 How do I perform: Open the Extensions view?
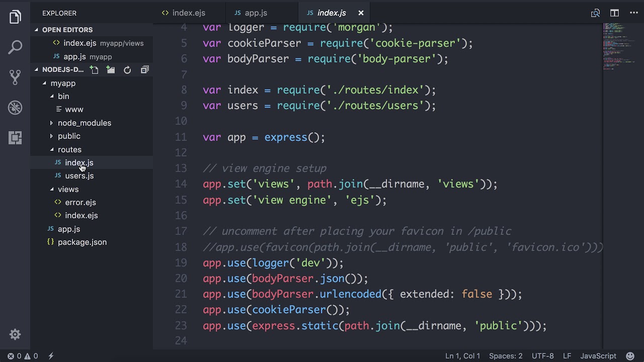15,137
